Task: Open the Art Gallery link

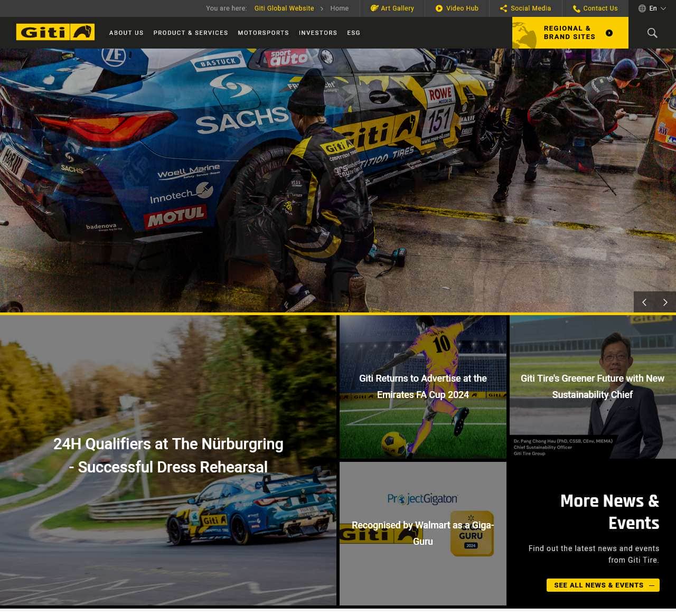Action: [x=392, y=8]
